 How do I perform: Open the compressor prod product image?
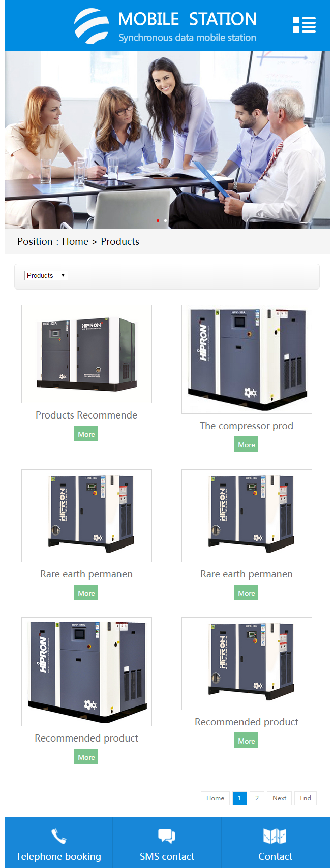click(247, 359)
